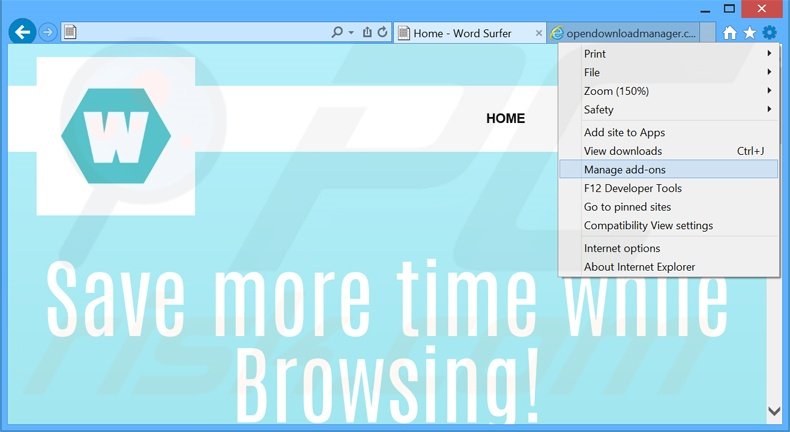Select Manage add-ons

(x=669, y=169)
